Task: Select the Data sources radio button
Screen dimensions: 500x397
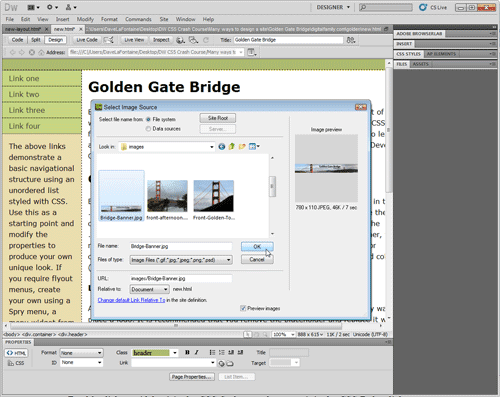Action: (148, 129)
